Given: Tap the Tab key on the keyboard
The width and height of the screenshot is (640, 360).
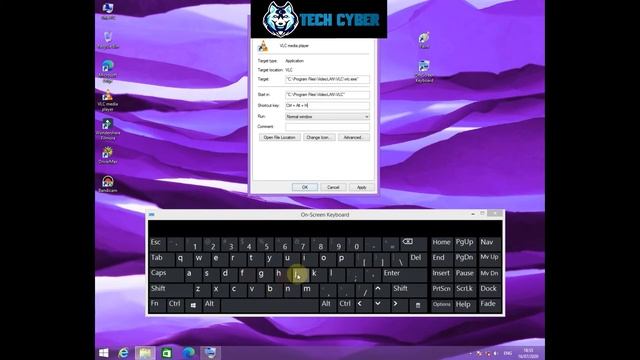Looking at the screenshot, I should (x=160, y=259).
